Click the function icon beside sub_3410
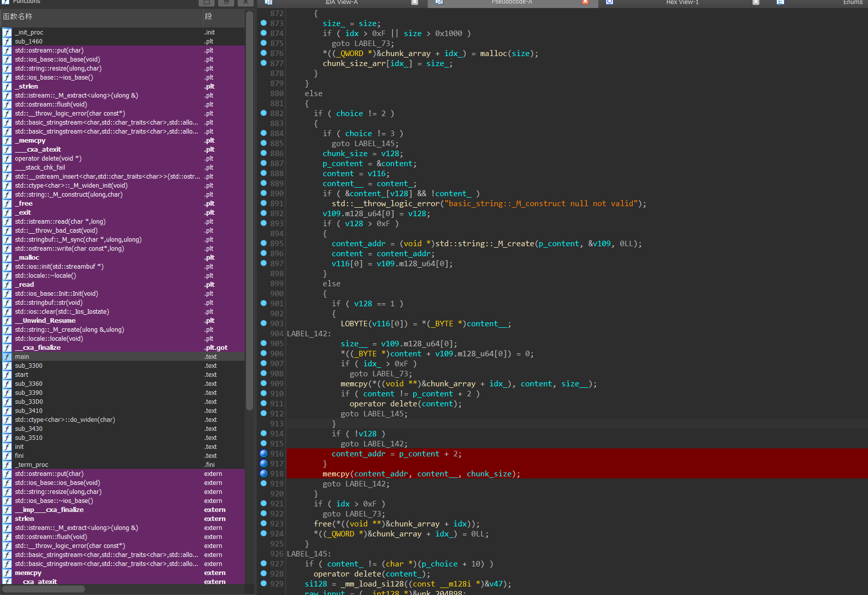Image resolution: width=868 pixels, height=595 pixels. (x=8, y=411)
